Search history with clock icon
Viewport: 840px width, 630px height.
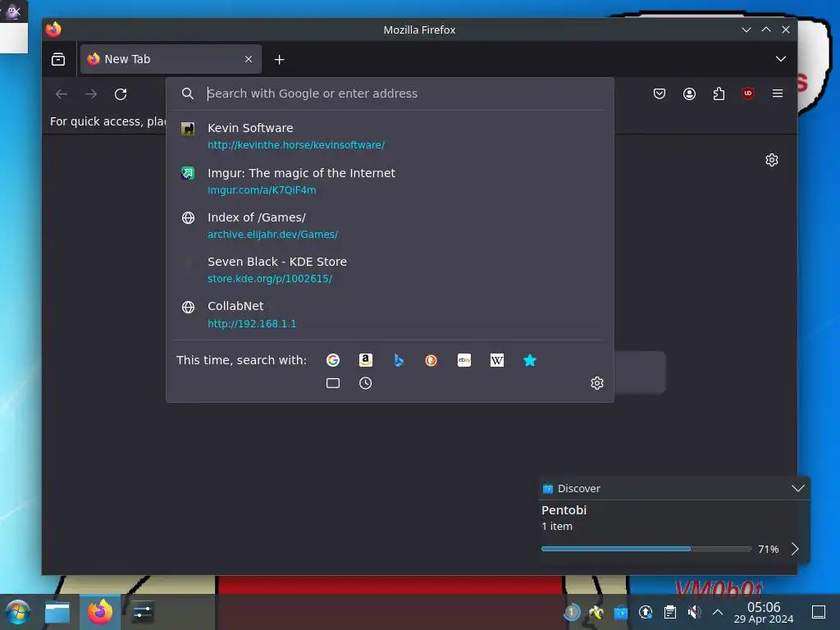click(365, 383)
